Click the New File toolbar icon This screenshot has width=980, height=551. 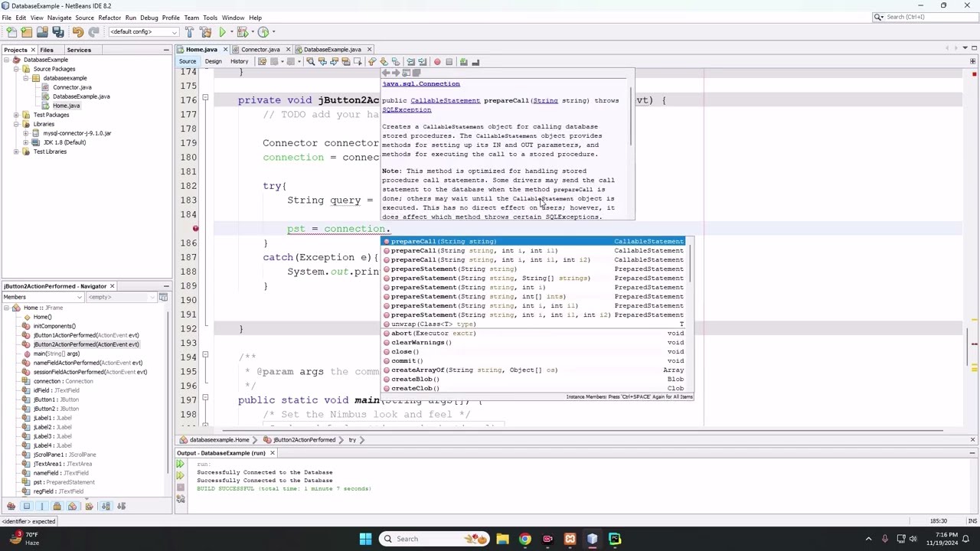(11, 32)
